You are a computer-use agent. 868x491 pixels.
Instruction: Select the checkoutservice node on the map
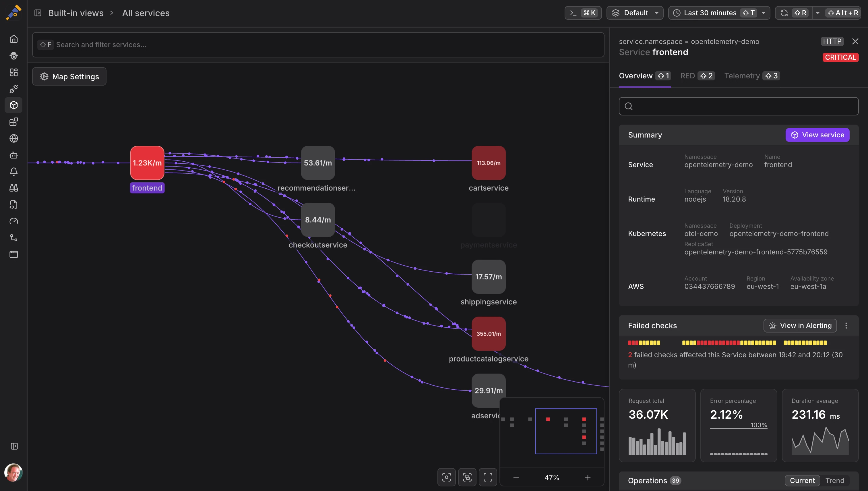coord(317,220)
